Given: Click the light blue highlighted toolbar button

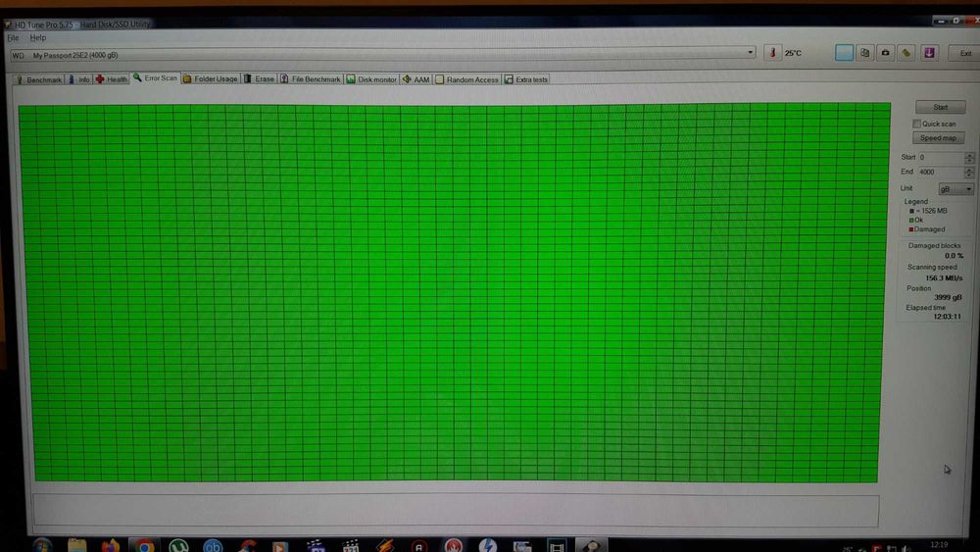Looking at the screenshot, I should 844,53.
